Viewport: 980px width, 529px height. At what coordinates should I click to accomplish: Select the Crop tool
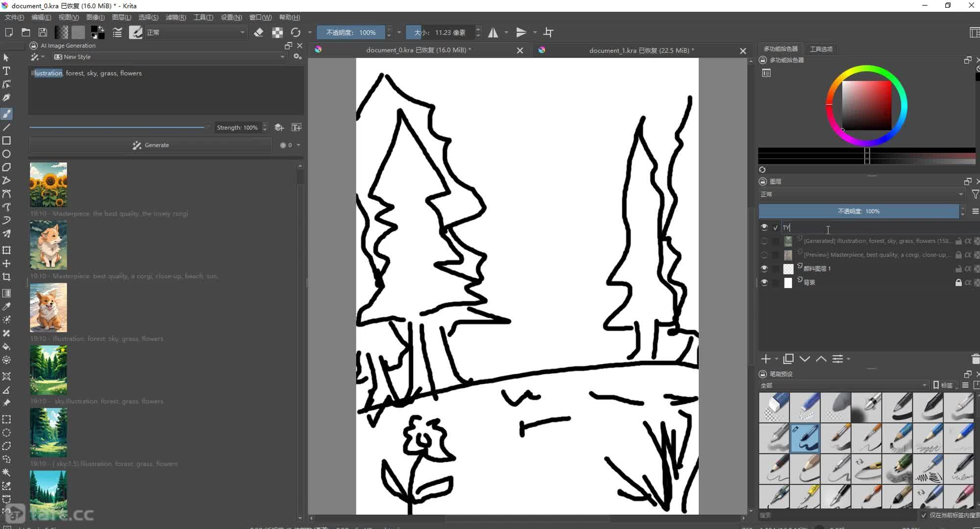click(x=6, y=277)
